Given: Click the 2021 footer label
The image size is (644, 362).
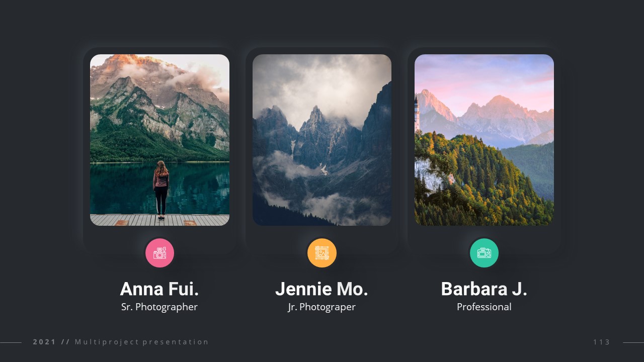Looking at the screenshot, I should [x=44, y=342].
